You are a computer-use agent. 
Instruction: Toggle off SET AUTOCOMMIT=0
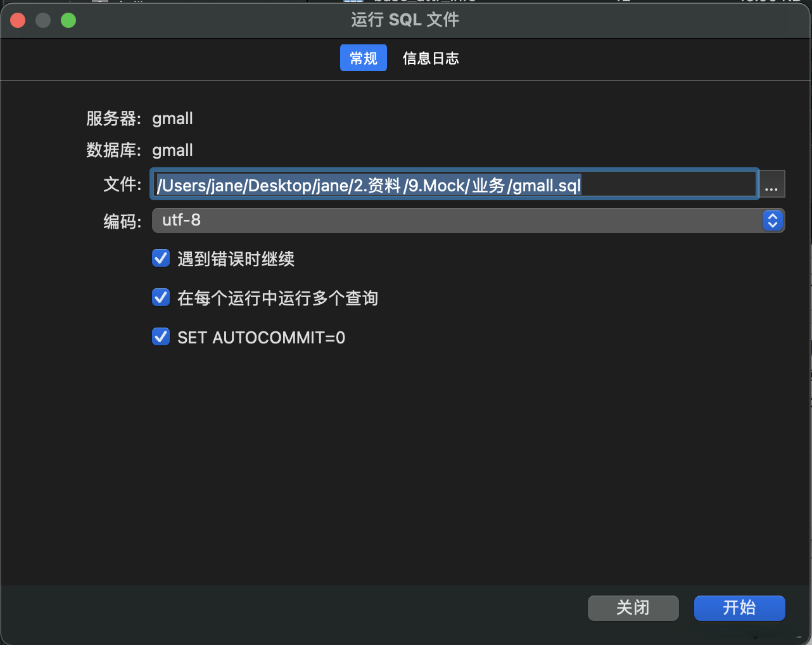click(161, 336)
